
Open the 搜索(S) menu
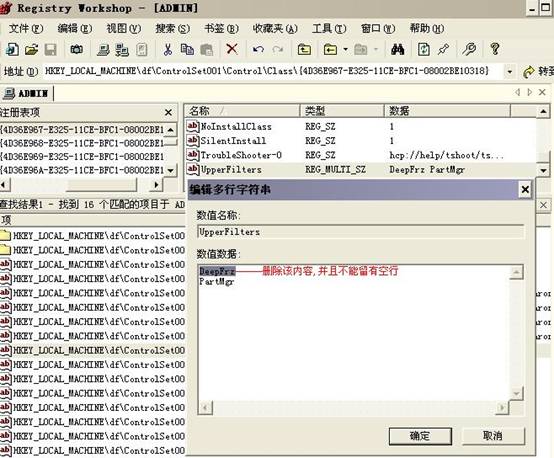click(172, 28)
